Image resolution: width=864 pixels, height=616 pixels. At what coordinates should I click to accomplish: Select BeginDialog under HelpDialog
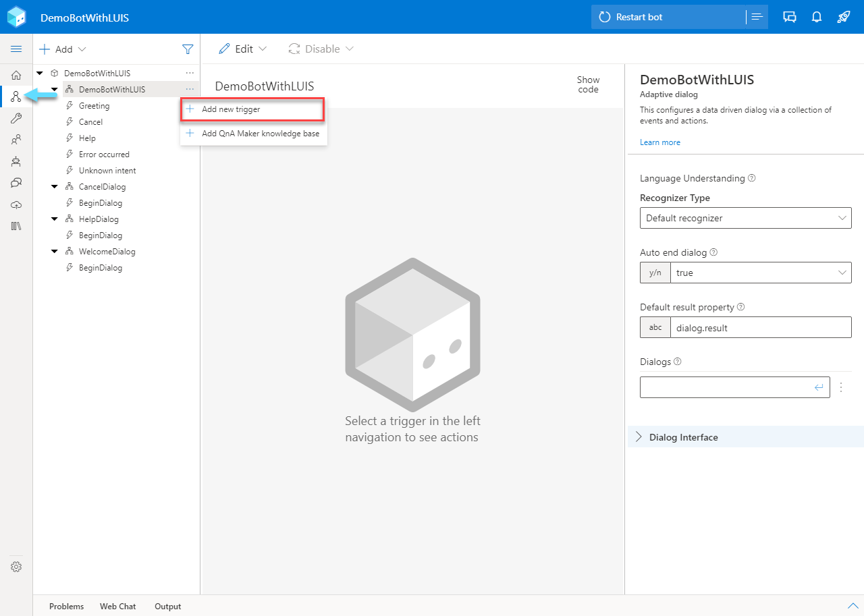point(101,235)
